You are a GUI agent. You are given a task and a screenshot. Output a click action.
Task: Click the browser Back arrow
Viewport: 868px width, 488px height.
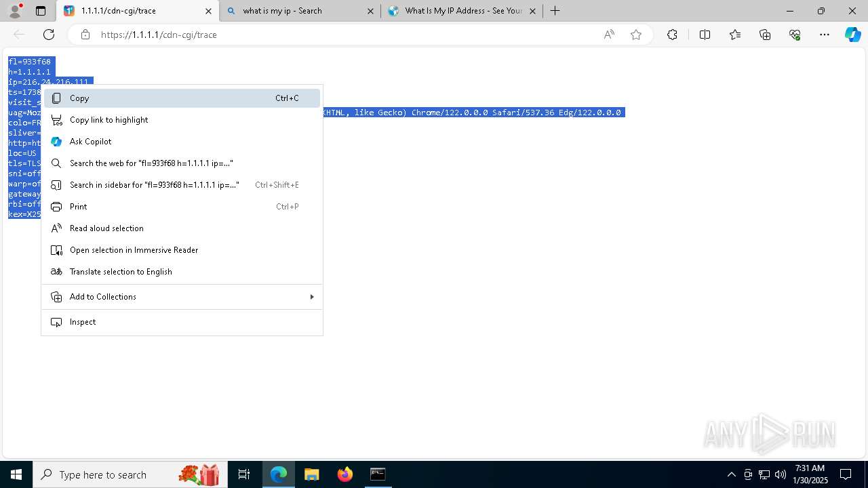click(x=19, y=35)
